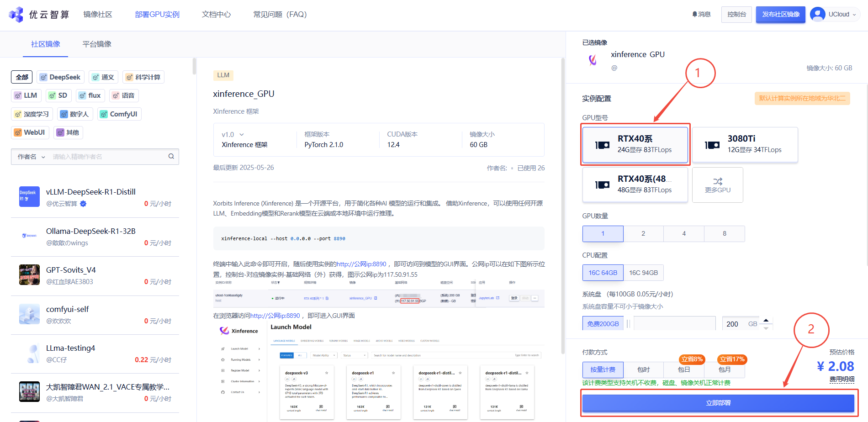868x422 pixels.
Task: Switch to the 社区镜像 tab
Action: click(46, 44)
